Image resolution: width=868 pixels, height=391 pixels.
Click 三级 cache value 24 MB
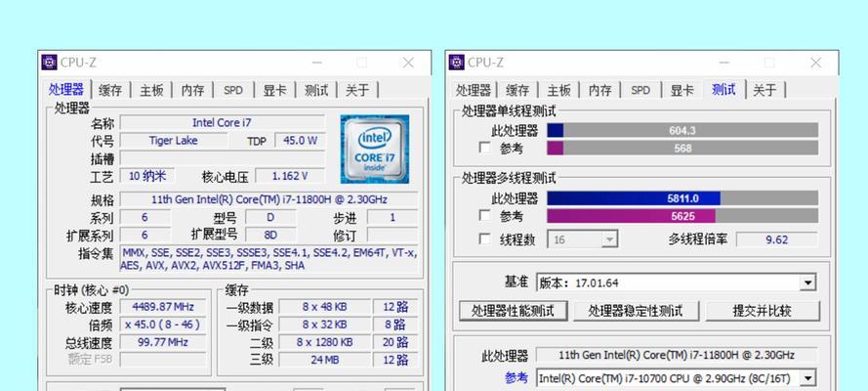[x=324, y=360]
